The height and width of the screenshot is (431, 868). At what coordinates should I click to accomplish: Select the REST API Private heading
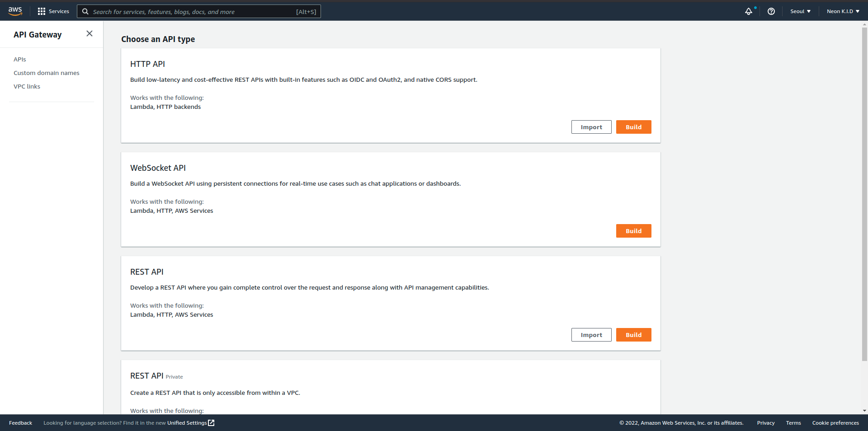(x=156, y=376)
